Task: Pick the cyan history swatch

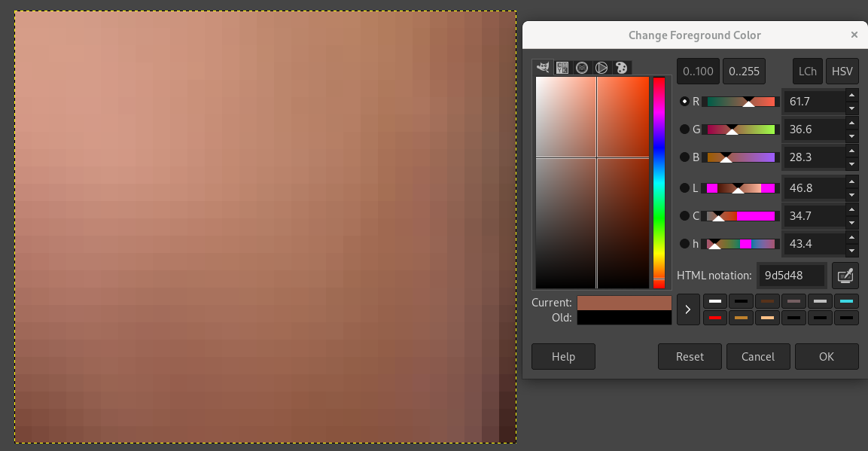Action: pos(846,301)
